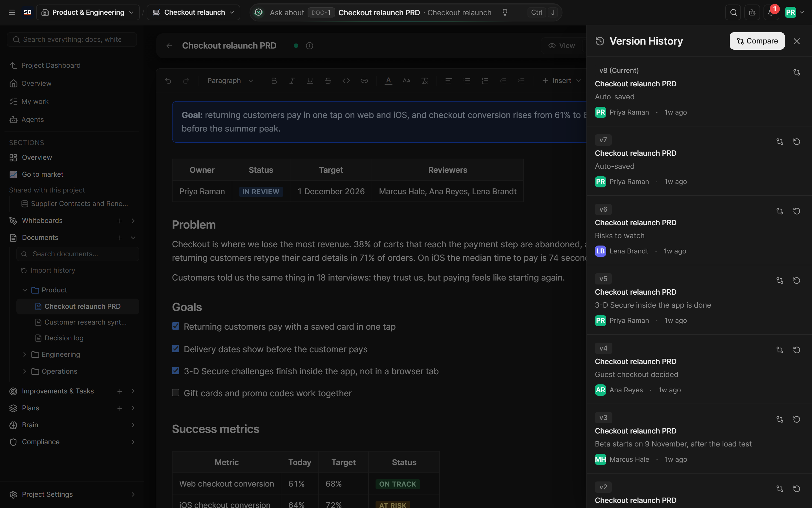Compare version v6 using its compare icon
Image resolution: width=812 pixels, height=508 pixels.
pos(780,211)
